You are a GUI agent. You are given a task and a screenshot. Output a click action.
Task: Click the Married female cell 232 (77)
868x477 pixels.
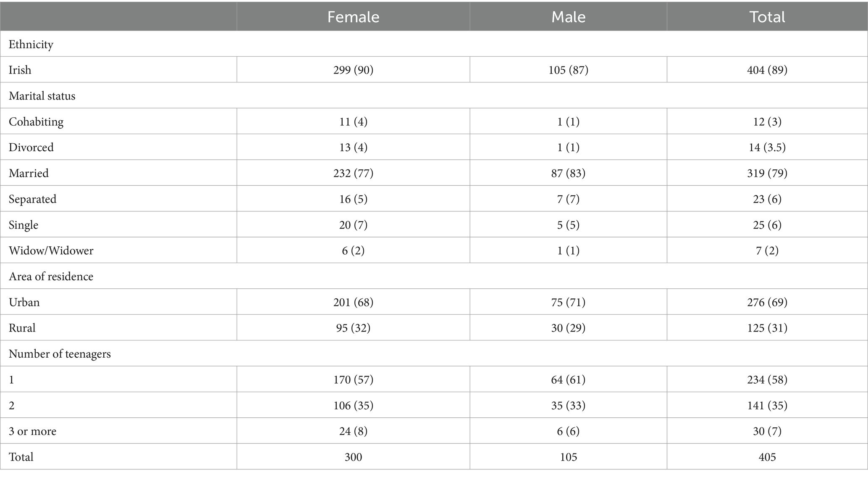[353, 173]
